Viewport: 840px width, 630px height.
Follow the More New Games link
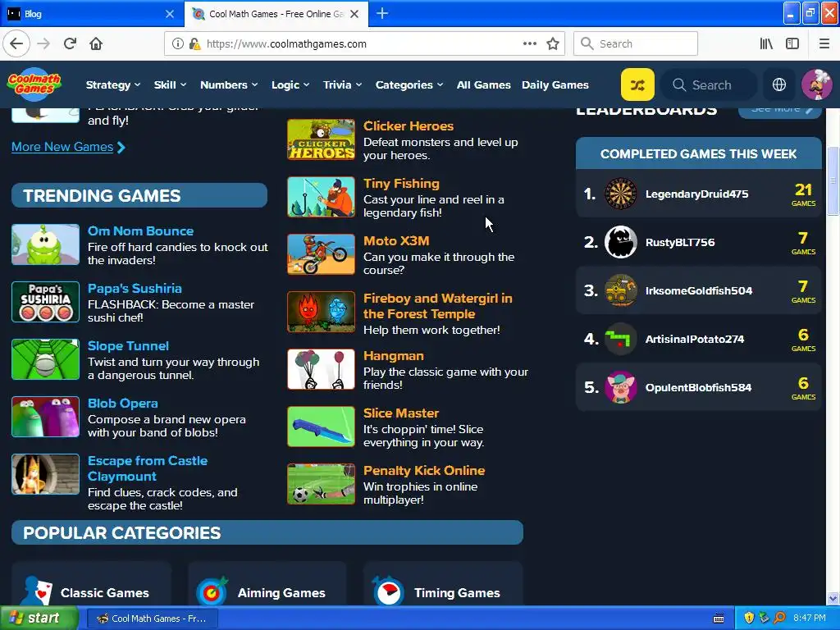pos(68,147)
